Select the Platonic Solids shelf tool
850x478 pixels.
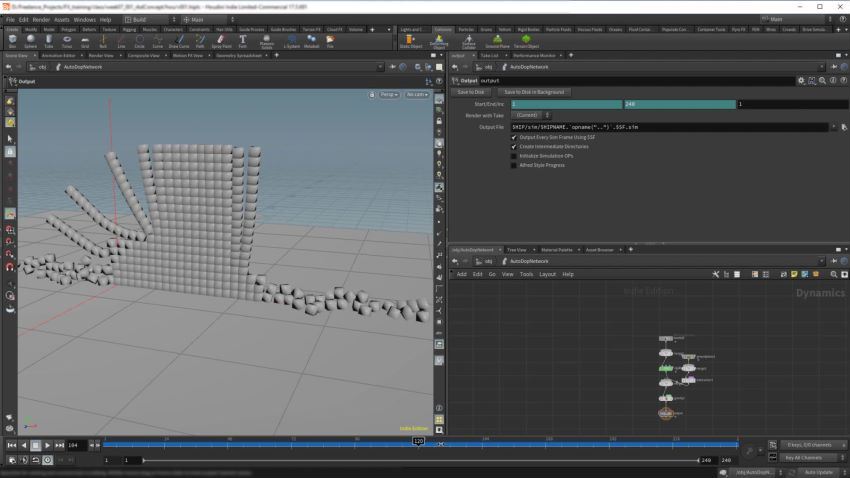[266, 42]
